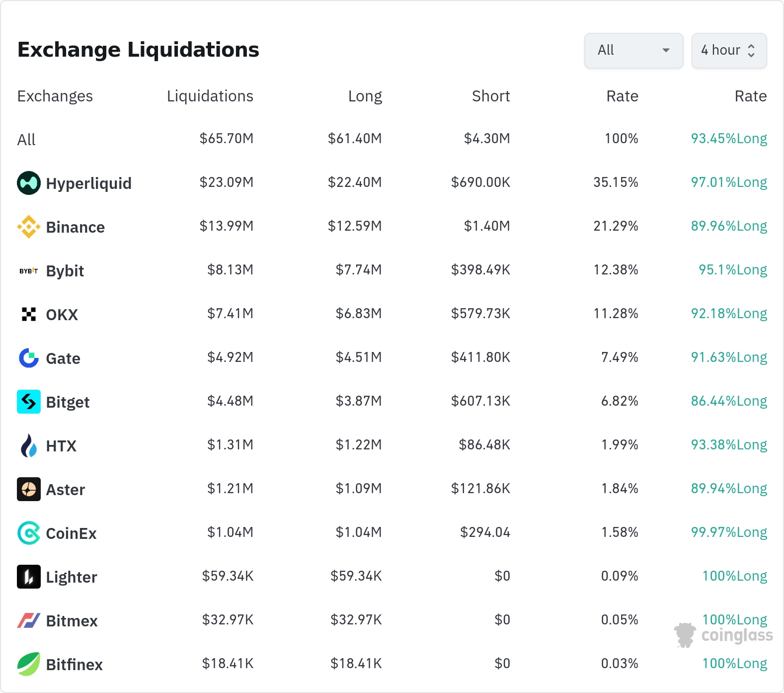
Task: Open the Hyperliquid exchange name link
Action: [x=88, y=183]
